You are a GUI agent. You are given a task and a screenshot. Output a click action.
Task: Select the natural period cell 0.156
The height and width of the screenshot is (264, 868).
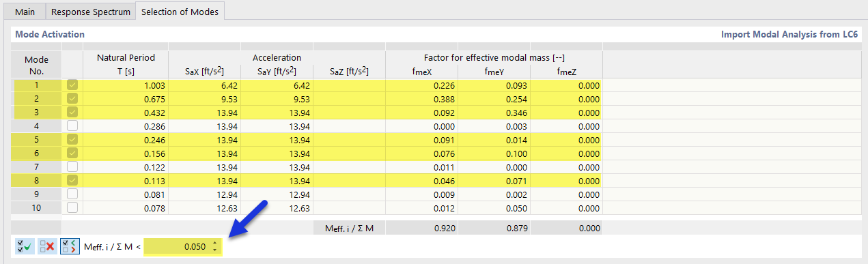[x=126, y=153]
